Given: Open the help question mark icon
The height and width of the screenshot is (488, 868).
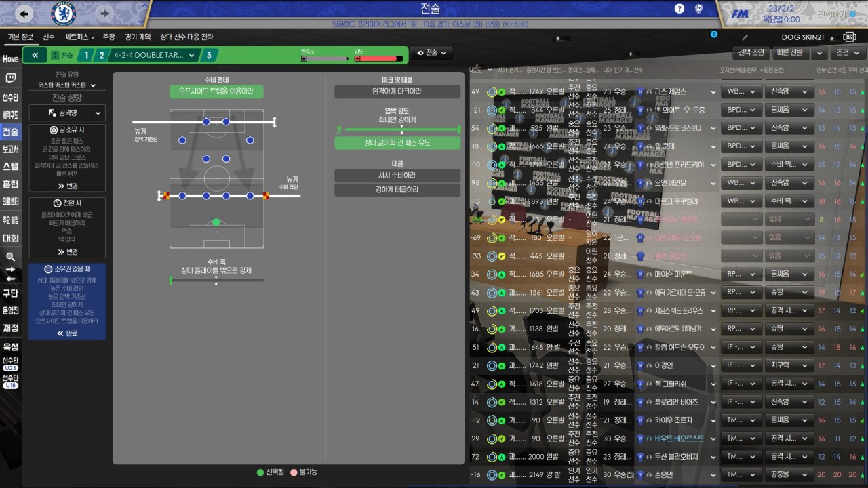Looking at the screenshot, I should coord(679,9).
